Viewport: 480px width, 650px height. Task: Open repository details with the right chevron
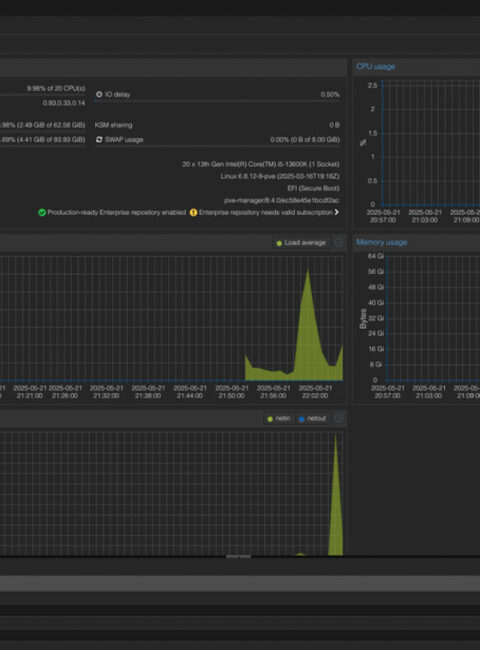coord(337,212)
